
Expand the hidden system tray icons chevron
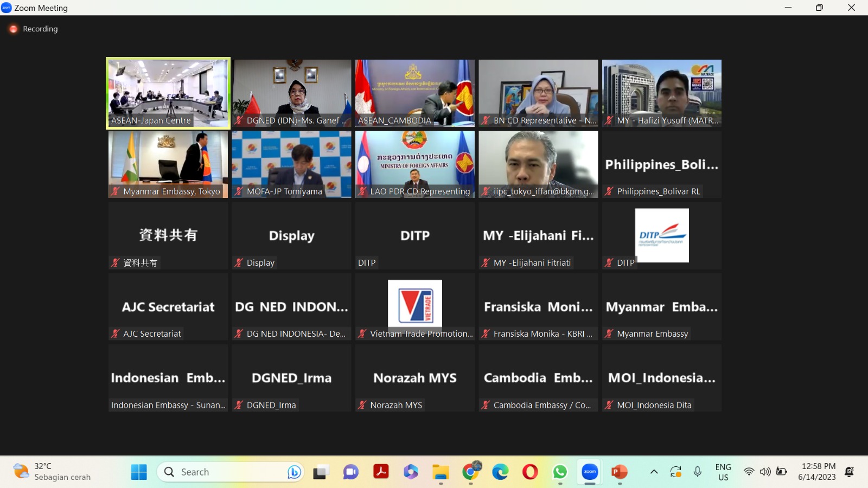point(654,472)
